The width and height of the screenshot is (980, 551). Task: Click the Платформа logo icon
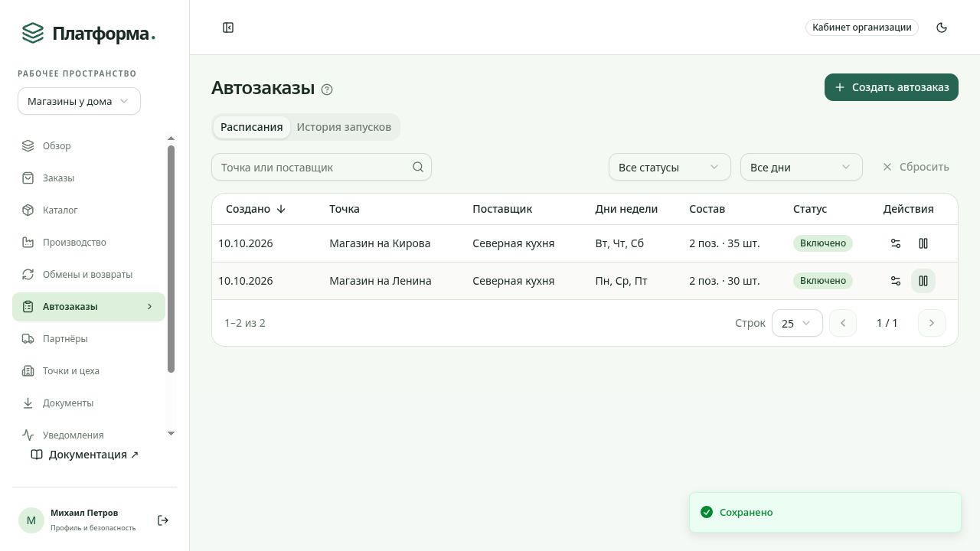click(x=33, y=33)
